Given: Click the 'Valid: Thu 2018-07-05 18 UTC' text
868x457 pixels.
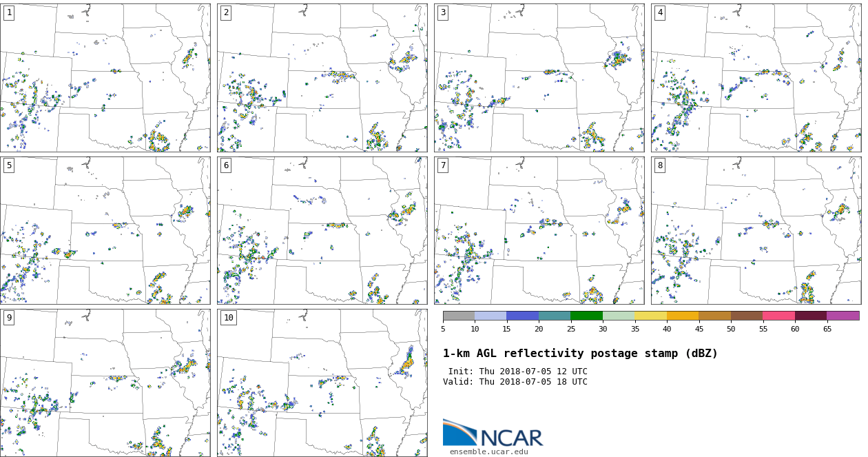Looking at the screenshot, I should click(515, 382).
